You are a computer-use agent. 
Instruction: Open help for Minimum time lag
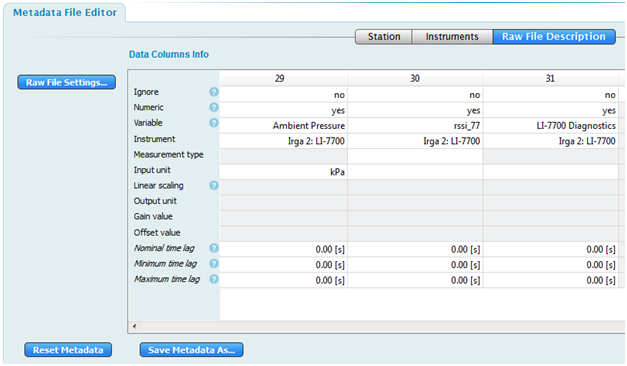[214, 264]
